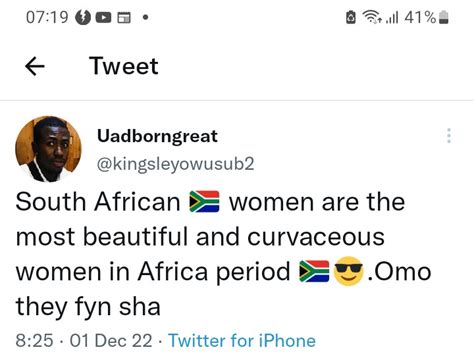Tap the 07:19 clock in status bar
This screenshot has width=474, height=360.
(47, 17)
